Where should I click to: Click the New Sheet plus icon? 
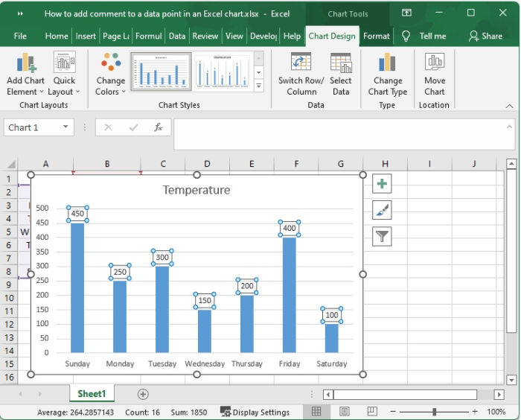(143, 395)
